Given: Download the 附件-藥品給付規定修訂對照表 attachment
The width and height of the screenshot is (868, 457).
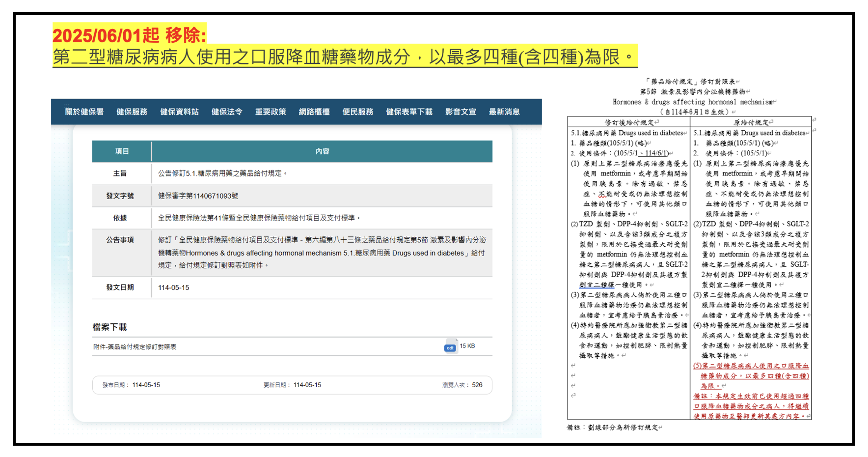Looking at the screenshot, I should [x=135, y=347].
